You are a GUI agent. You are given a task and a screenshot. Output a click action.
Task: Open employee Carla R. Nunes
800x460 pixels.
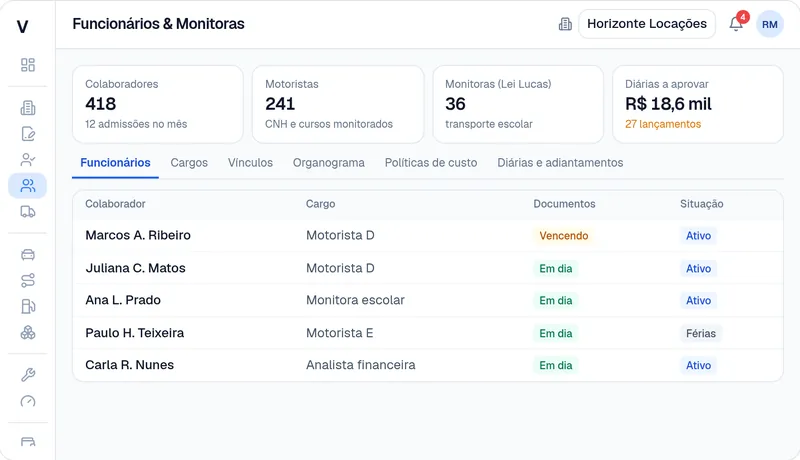tap(130, 365)
